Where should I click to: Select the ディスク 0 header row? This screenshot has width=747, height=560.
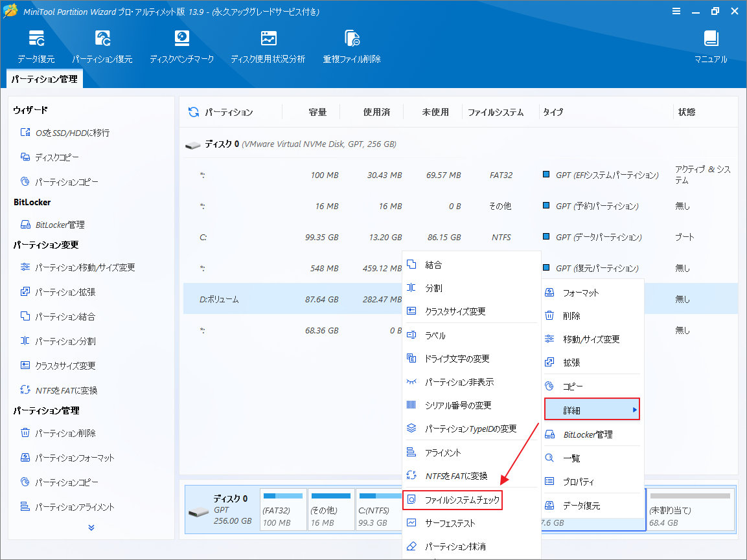(x=460, y=144)
